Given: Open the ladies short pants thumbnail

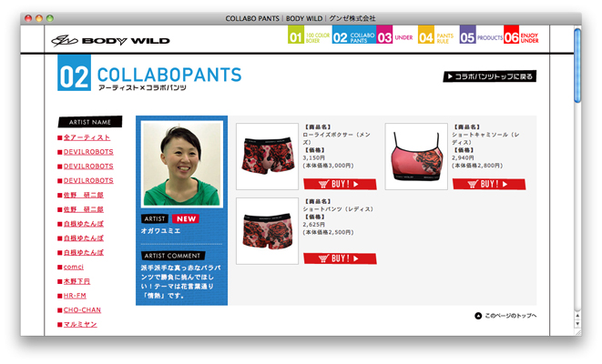Looking at the screenshot, I should (x=267, y=231).
